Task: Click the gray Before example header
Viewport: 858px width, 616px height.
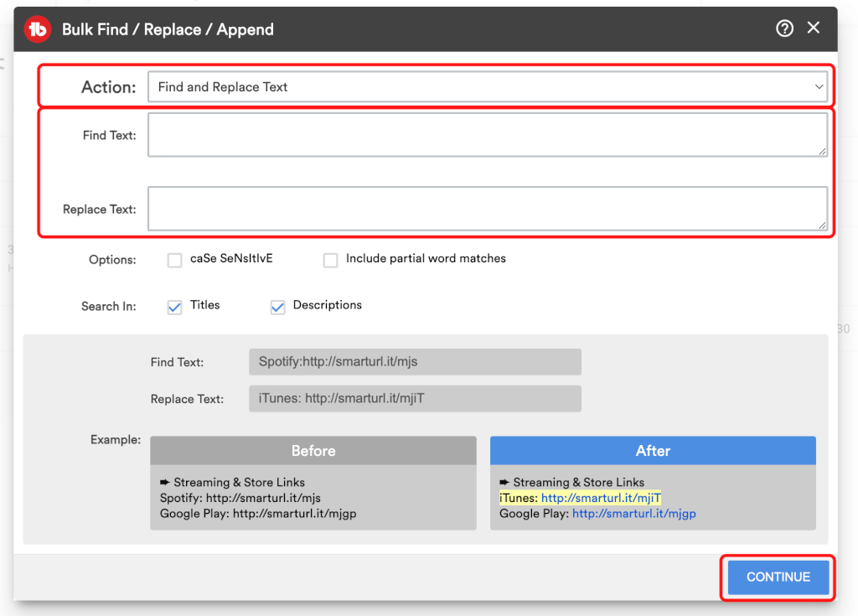Action: (x=313, y=451)
